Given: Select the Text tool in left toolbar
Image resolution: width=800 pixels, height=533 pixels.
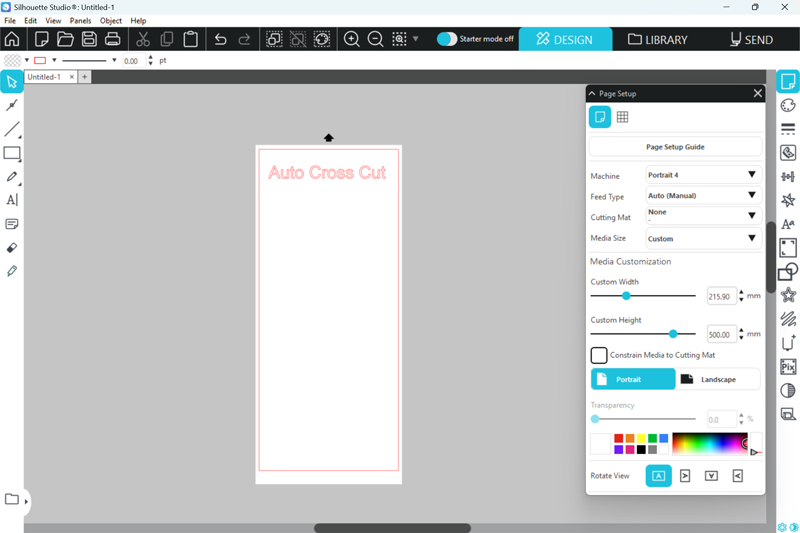Looking at the screenshot, I should coord(12,200).
